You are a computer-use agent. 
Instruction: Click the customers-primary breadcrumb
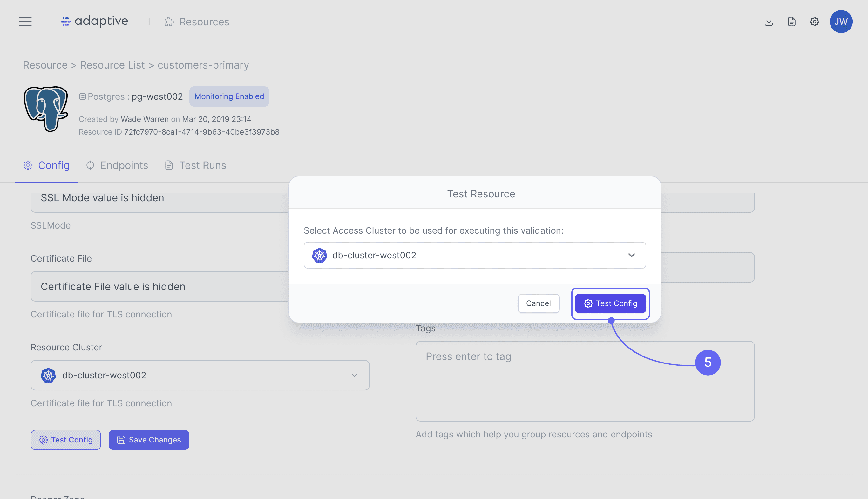[203, 65]
